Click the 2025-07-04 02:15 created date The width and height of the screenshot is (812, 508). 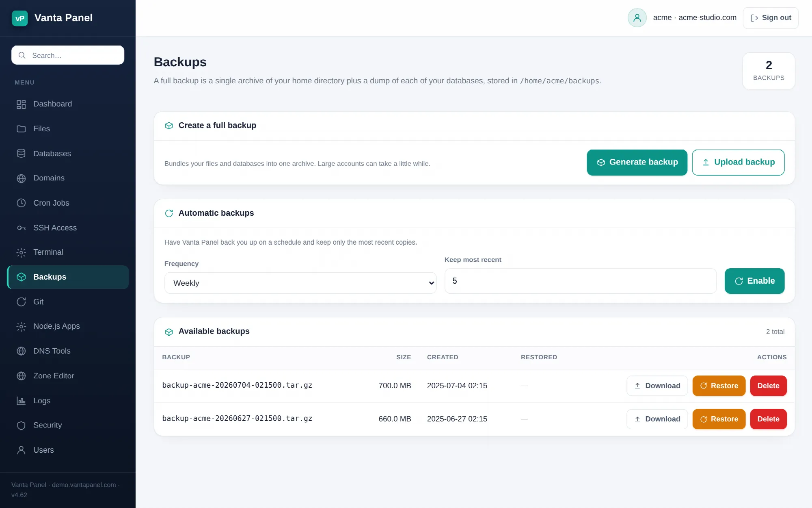pyautogui.click(x=457, y=386)
